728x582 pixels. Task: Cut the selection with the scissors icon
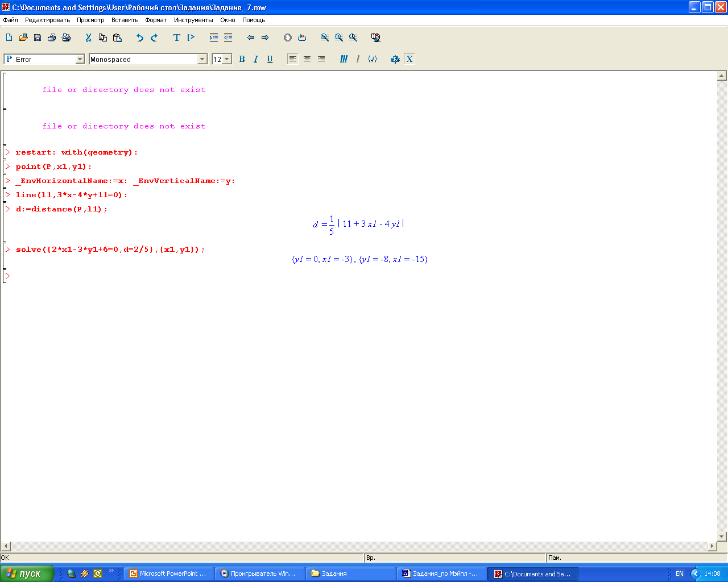pyautogui.click(x=88, y=38)
